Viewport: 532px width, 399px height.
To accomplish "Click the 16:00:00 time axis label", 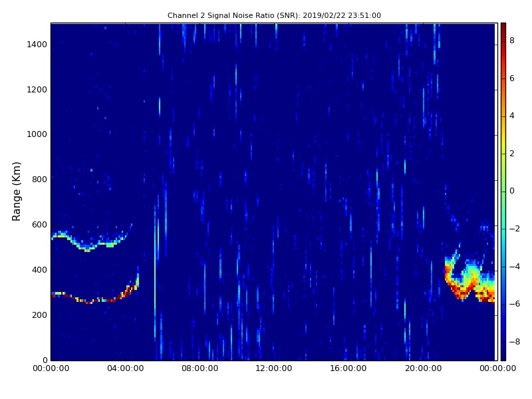I will coord(348,368).
